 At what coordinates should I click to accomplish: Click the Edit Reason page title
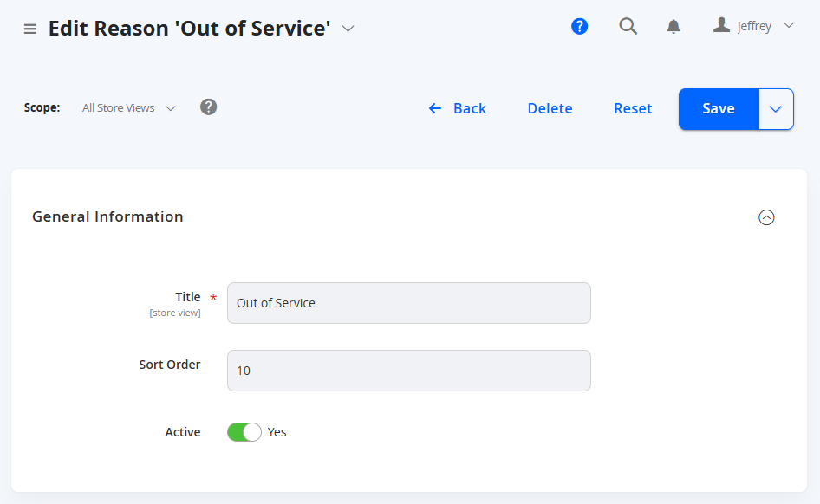189,29
